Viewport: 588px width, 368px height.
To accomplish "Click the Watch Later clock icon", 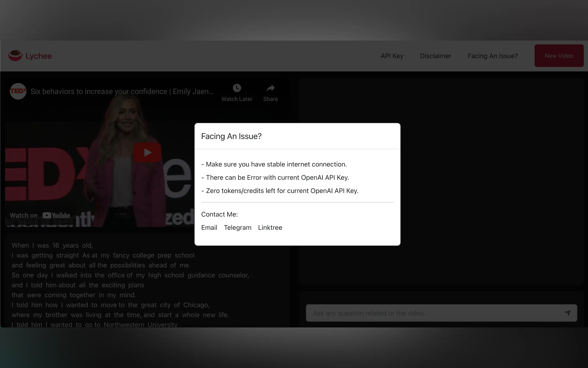I will (x=237, y=88).
